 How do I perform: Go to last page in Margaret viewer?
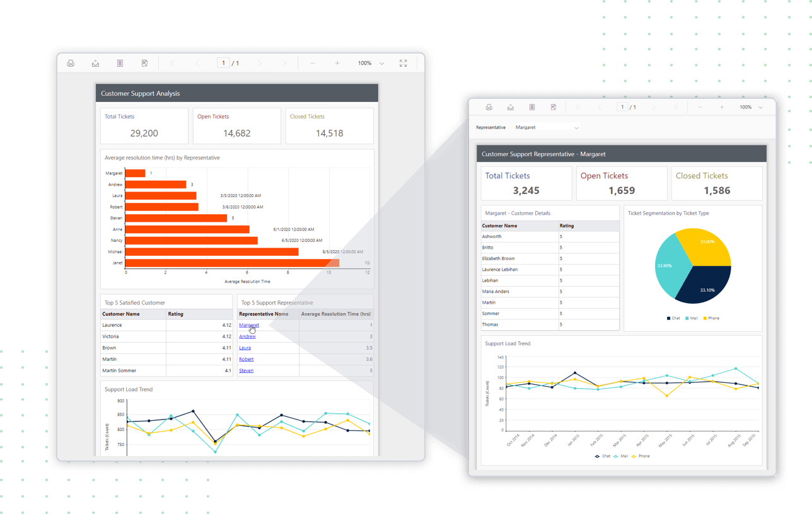pyautogui.click(x=675, y=107)
